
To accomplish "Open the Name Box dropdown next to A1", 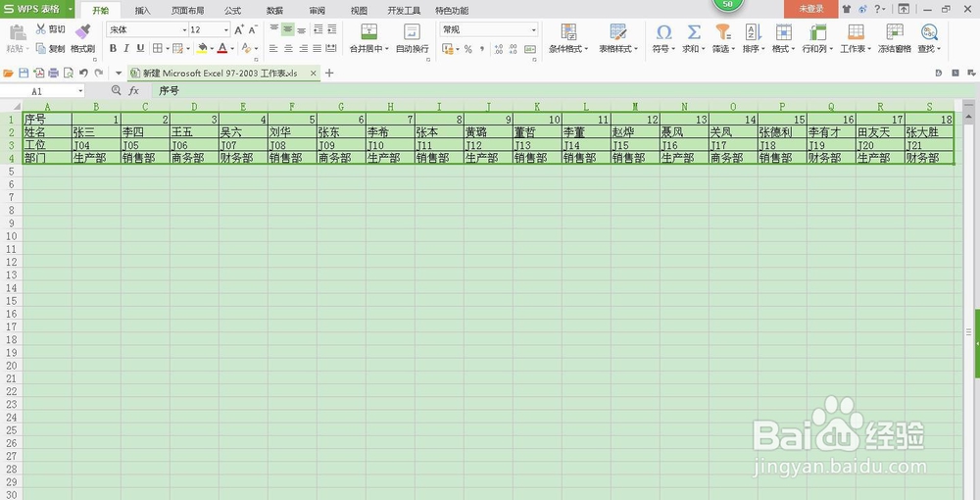I will click(x=80, y=91).
